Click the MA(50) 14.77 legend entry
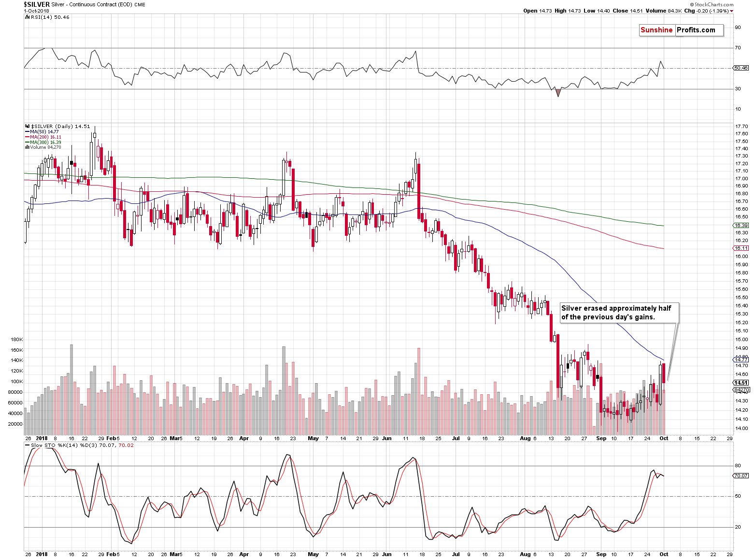756x559 pixels. click(x=44, y=132)
